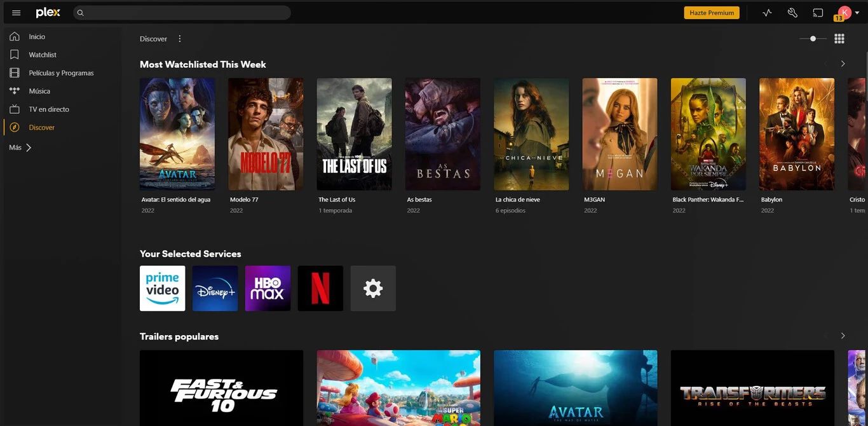Image resolution: width=868 pixels, height=426 pixels.
Task: Click the Hazte Premium button
Action: click(x=712, y=13)
